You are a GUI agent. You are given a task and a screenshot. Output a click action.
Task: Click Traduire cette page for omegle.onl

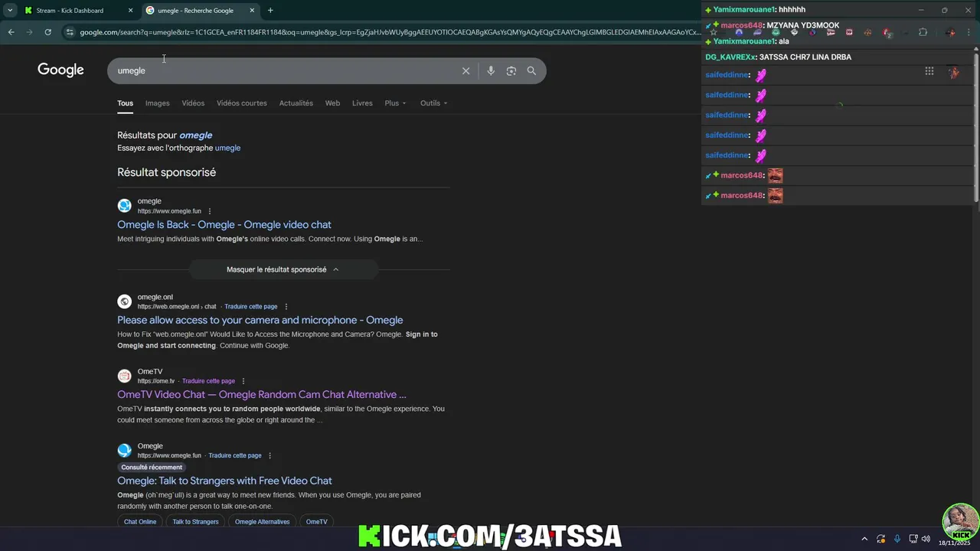coord(250,307)
